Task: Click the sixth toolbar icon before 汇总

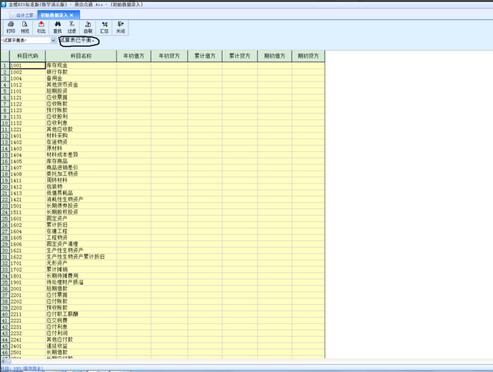Action: 88,27
